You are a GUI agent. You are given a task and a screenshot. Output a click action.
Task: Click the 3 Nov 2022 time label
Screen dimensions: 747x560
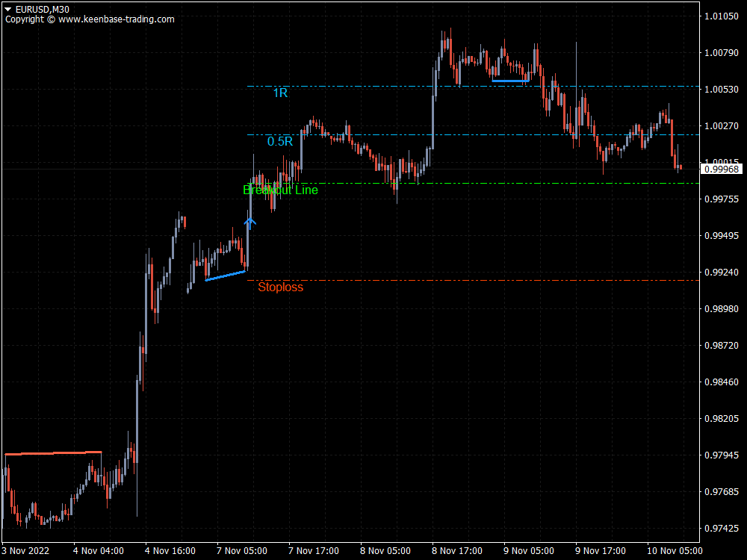(x=25, y=551)
